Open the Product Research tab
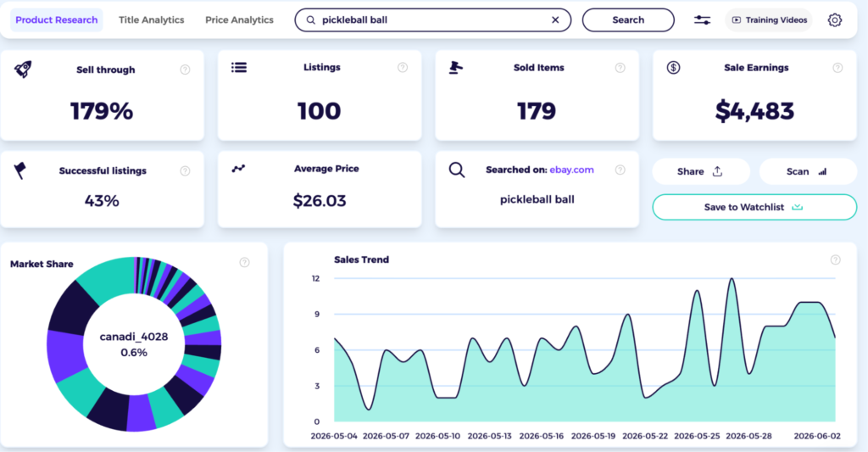 tap(57, 20)
